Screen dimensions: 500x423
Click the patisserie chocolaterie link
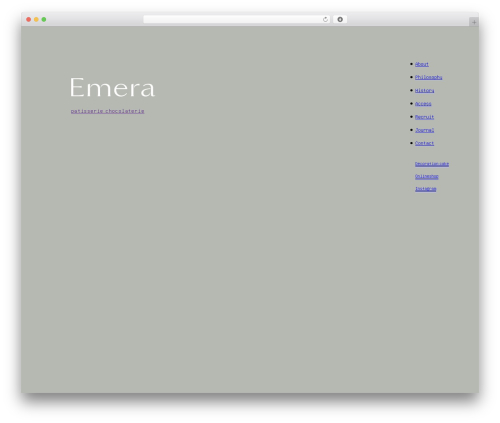(x=107, y=111)
